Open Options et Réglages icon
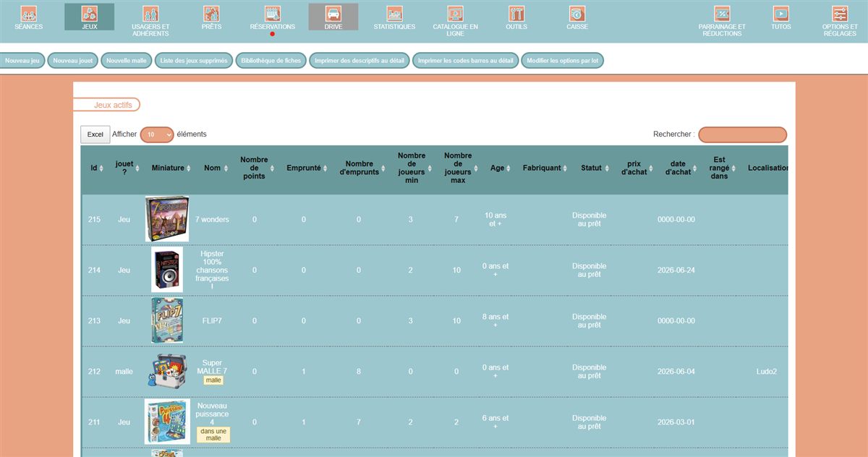The width and height of the screenshot is (868, 457). coord(840,13)
